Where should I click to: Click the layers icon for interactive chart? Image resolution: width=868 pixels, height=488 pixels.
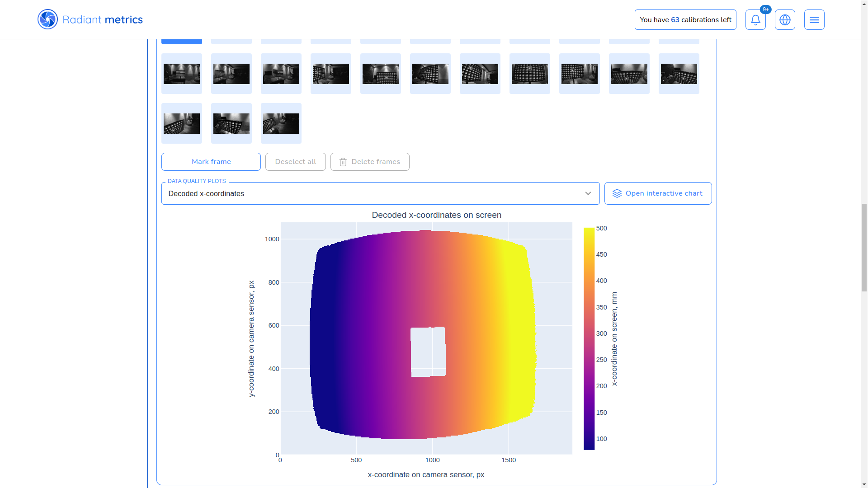(x=617, y=193)
